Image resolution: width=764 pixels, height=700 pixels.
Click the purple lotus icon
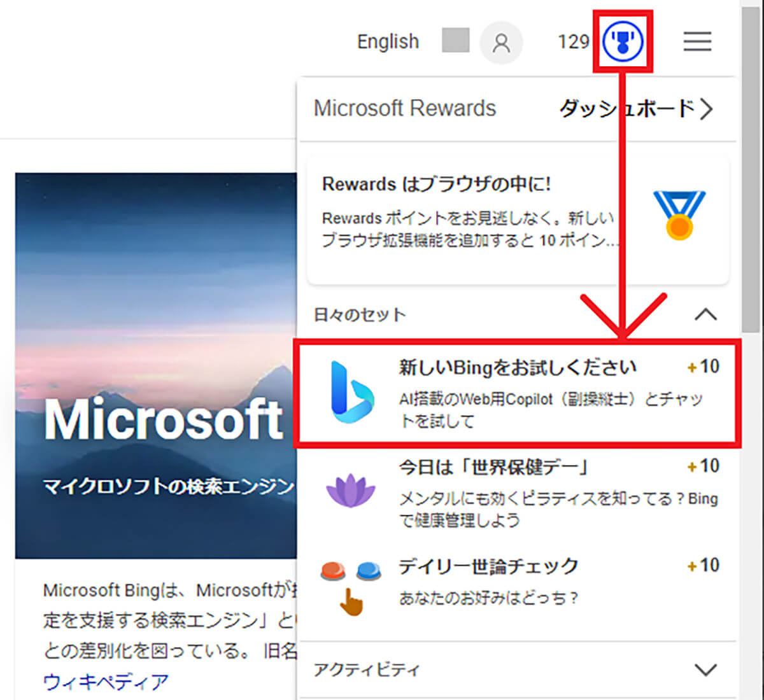(351, 492)
